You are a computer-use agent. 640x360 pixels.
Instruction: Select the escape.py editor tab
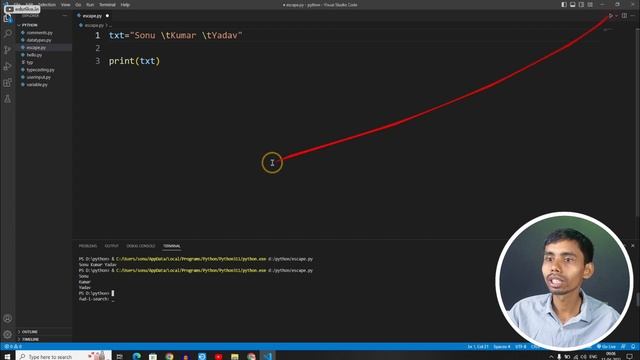tap(92, 16)
